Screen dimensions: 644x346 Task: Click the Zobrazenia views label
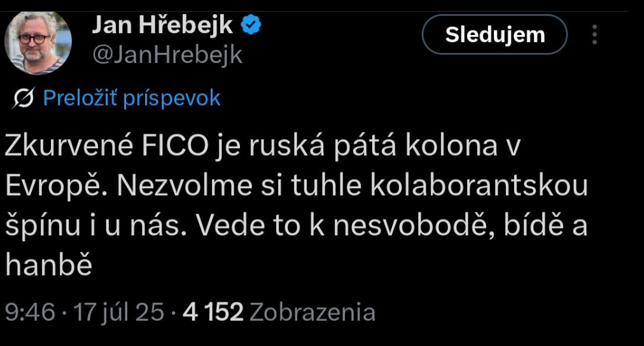(312, 312)
